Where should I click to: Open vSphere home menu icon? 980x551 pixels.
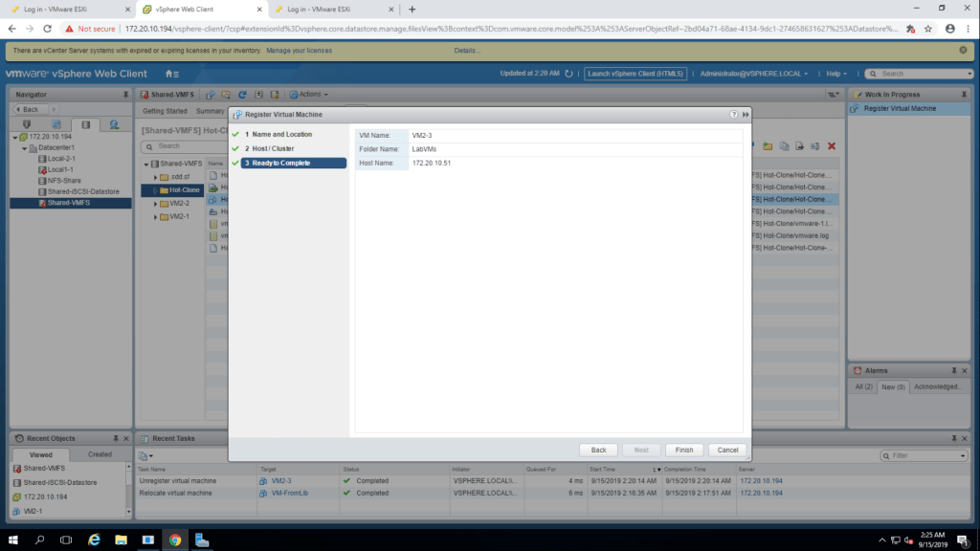171,74
